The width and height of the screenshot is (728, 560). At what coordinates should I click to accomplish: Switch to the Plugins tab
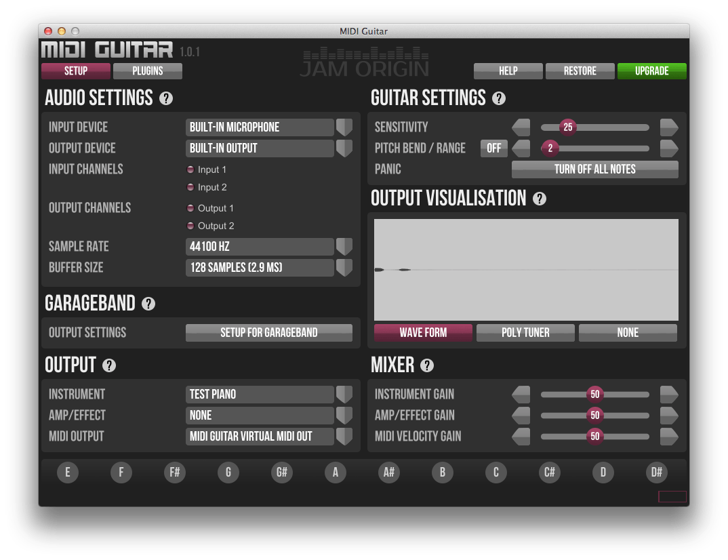[148, 71]
